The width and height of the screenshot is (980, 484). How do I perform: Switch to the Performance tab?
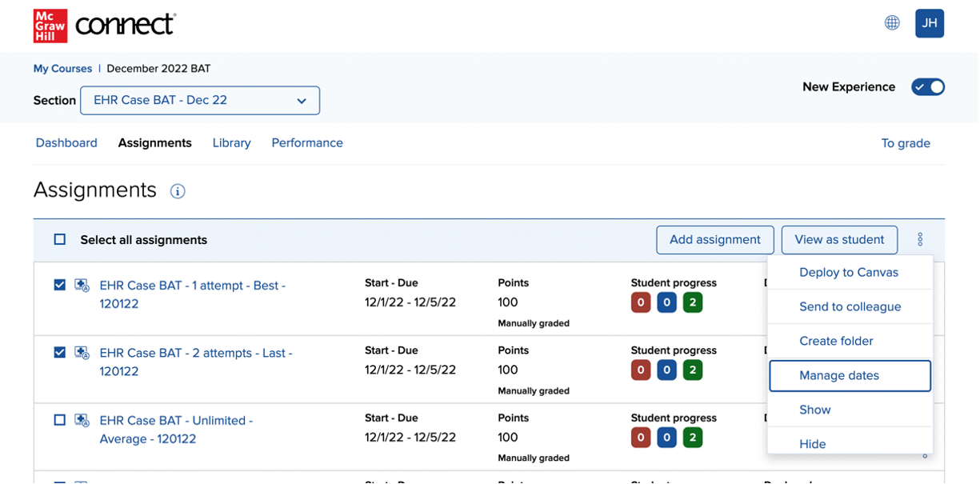click(x=307, y=143)
